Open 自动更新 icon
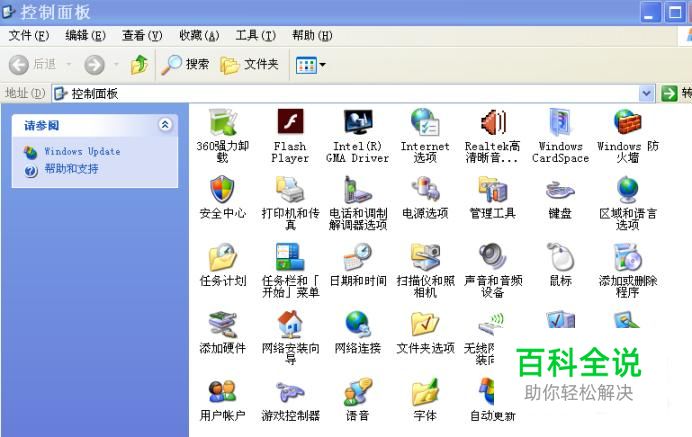This screenshot has width=692, height=437. point(487,391)
